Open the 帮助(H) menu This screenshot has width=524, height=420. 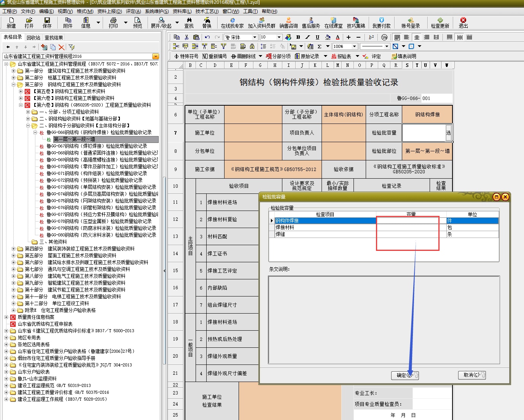tap(270, 11)
